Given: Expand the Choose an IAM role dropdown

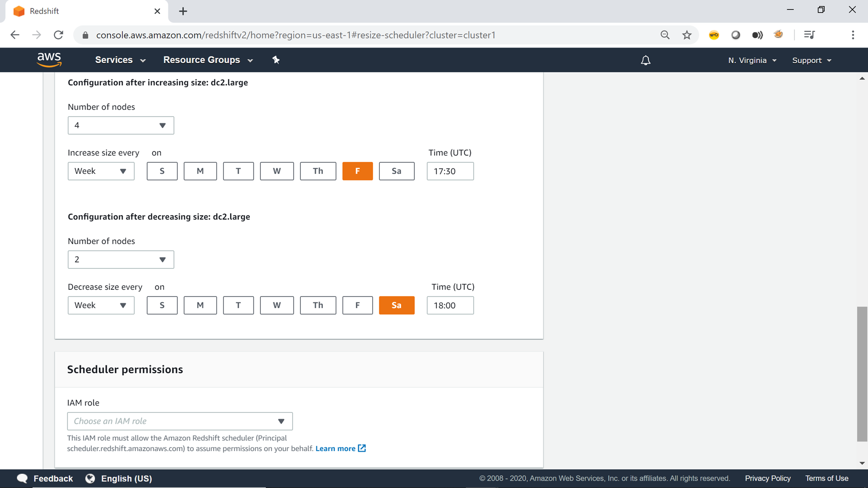Looking at the screenshot, I should 180,421.
